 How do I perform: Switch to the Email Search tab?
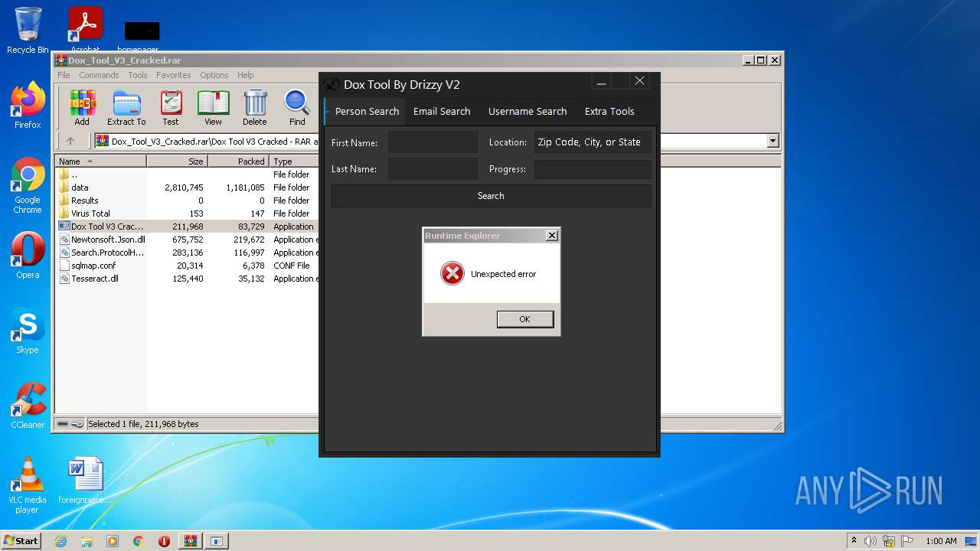pyautogui.click(x=442, y=111)
